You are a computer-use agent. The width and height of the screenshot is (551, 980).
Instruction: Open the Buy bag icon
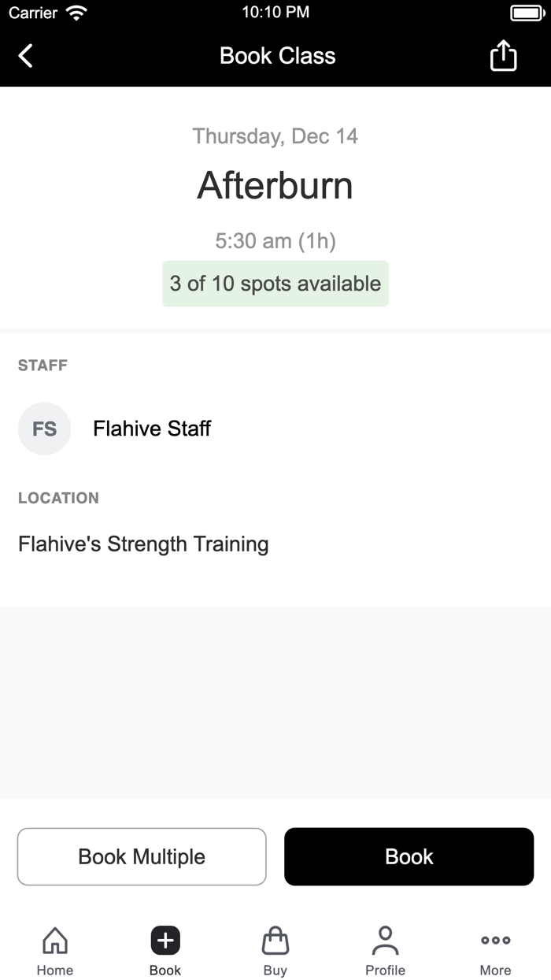pos(275,940)
